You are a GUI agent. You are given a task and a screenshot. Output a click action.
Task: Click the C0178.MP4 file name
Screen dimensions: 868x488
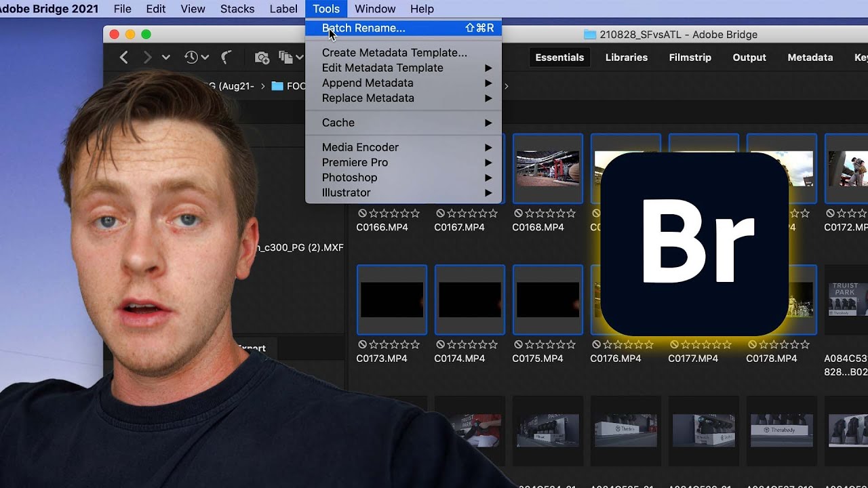tap(772, 358)
